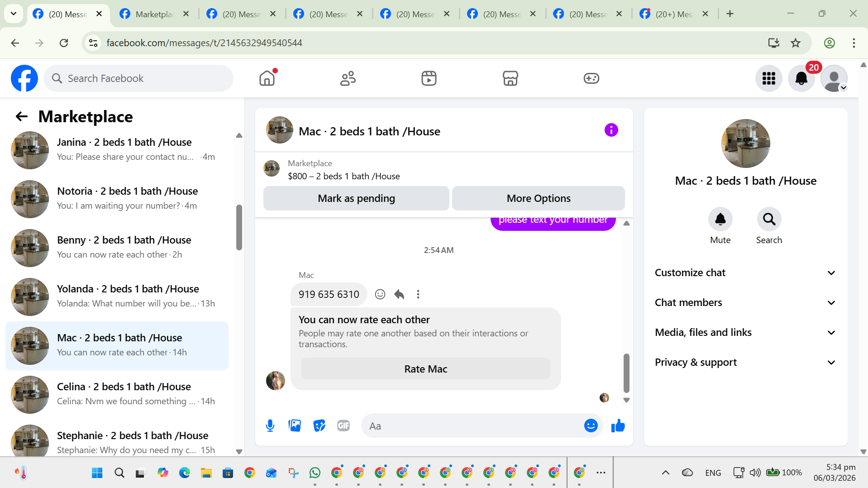Expand Chat members section
Image resolution: width=868 pixels, height=488 pixels.
[745, 302]
